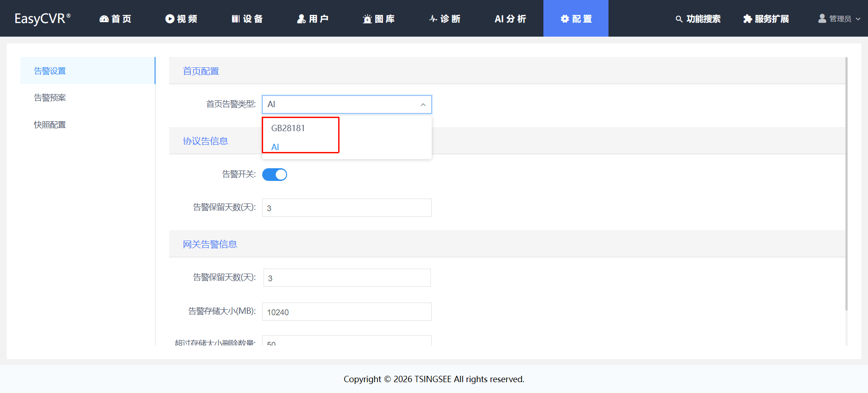
Task: Toggle the 告警开关 switch off
Action: coord(274,175)
